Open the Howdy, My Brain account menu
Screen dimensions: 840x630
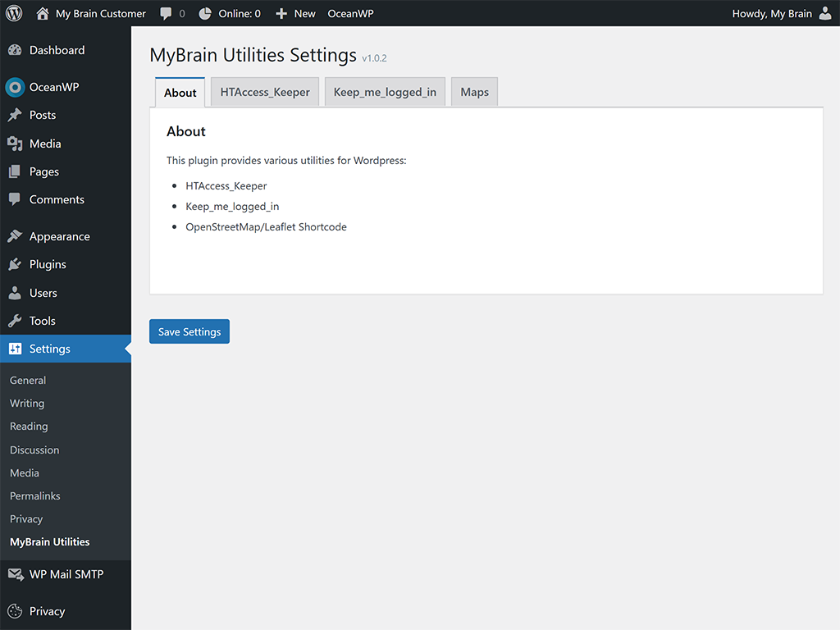pyautogui.click(x=772, y=13)
